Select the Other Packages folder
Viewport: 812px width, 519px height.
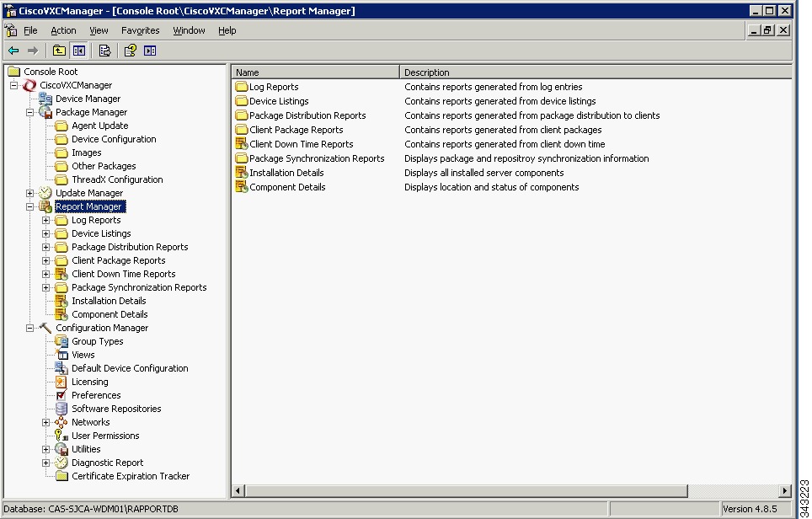click(104, 166)
